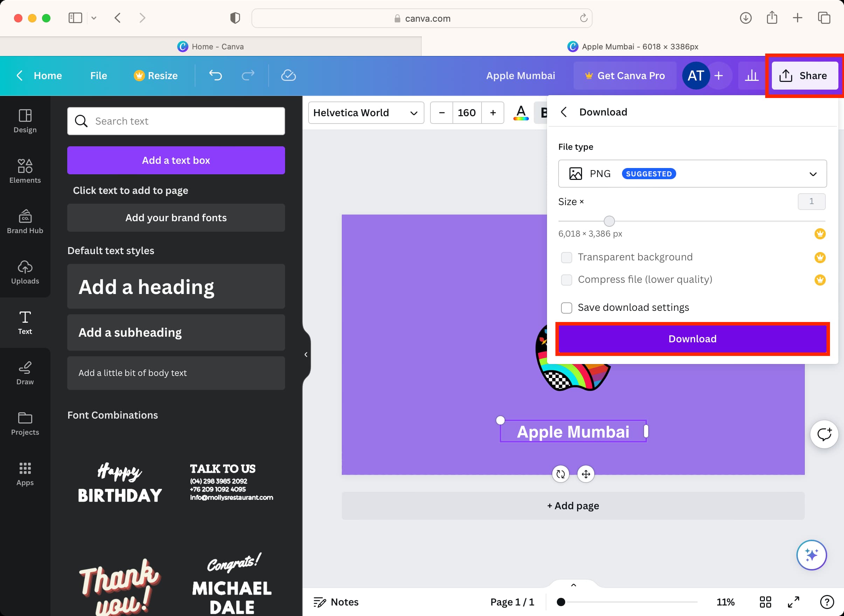The width and height of the screenshot is (844, 616).
Task: Select the Draw tool in sidebar
Action: click(x=25, y=373)
